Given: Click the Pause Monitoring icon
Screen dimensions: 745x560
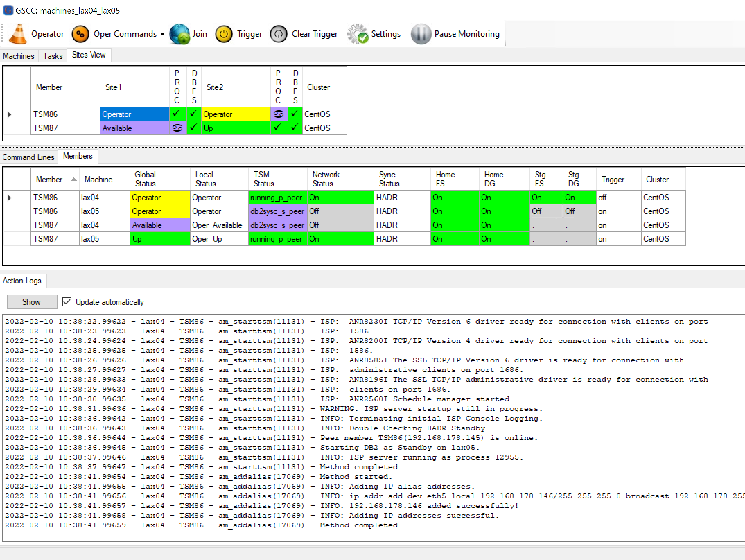Looking at the screenshot, I should pyautogui.click(x=421, y=34).
